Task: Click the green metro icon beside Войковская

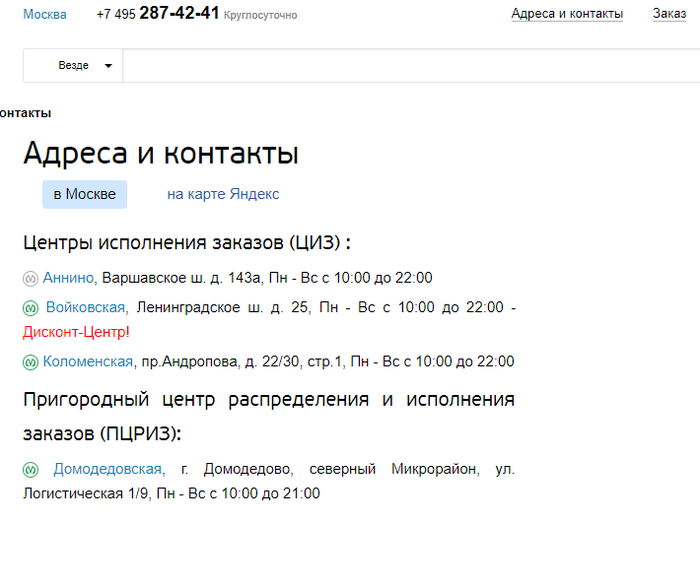Action: pyautogui.click(x=30, y=307)
